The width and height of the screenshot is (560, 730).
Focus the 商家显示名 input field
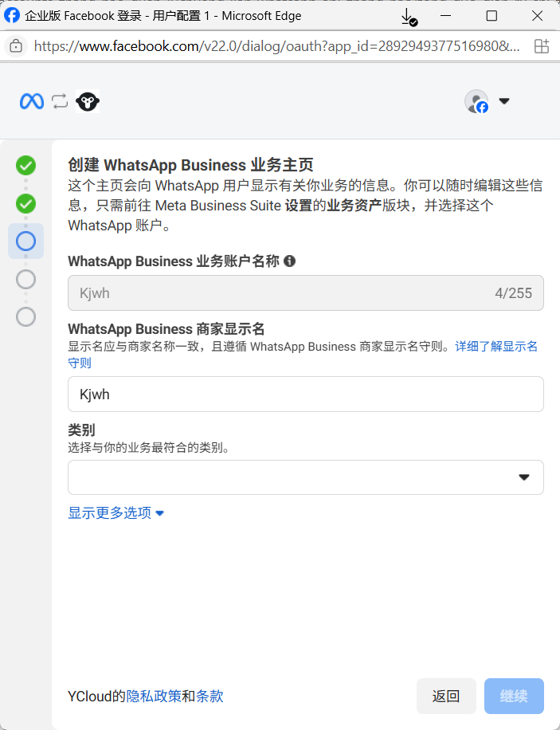pos(305,394)
